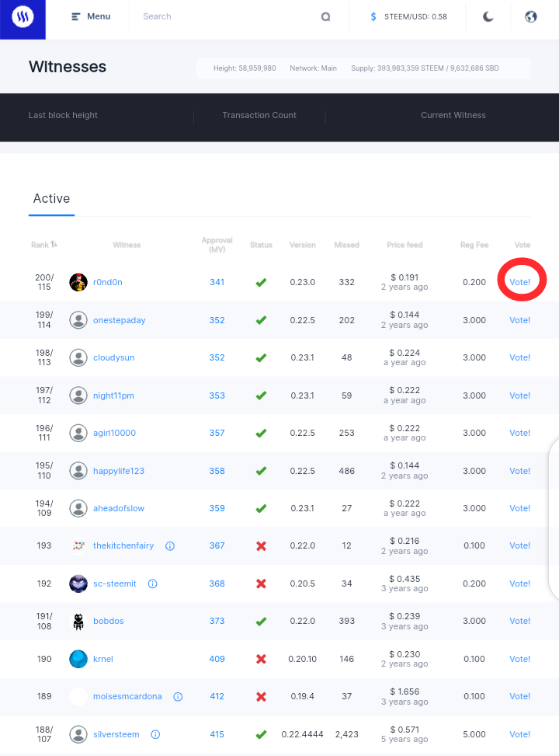Open silversteem witness link
The image size is (559, 756).
116,734
